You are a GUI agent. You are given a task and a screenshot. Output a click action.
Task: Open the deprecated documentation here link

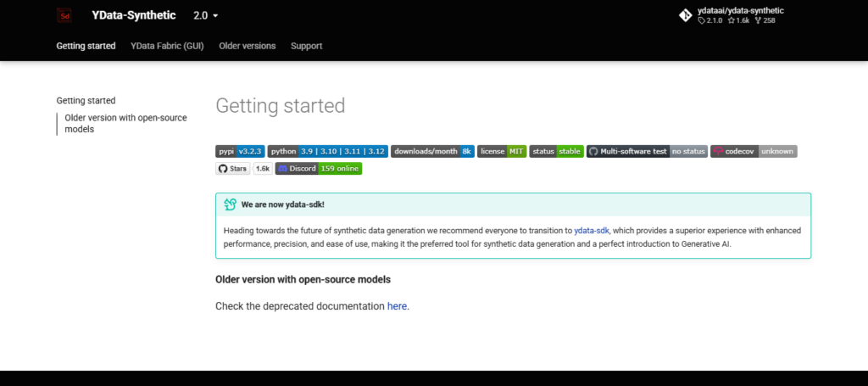[397, 306]
